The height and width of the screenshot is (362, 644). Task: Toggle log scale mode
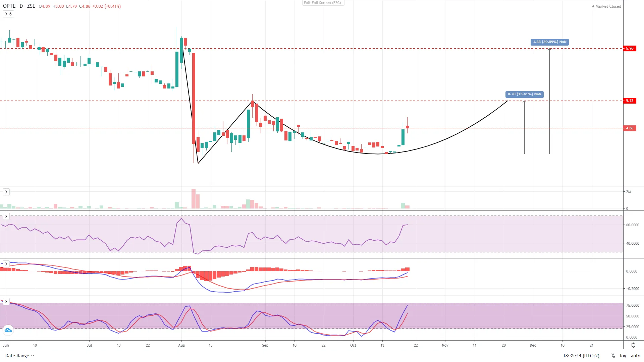[623, 356]
